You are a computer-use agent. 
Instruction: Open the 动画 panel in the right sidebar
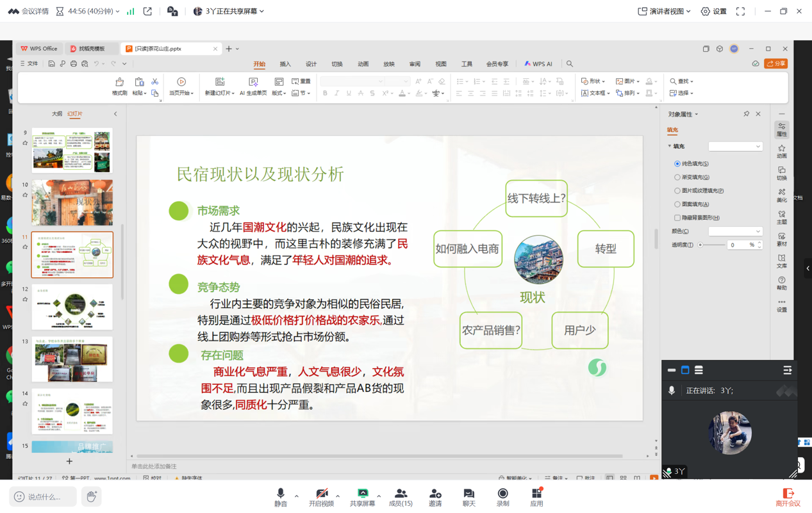pyautogui.click(x=781, y=151)
